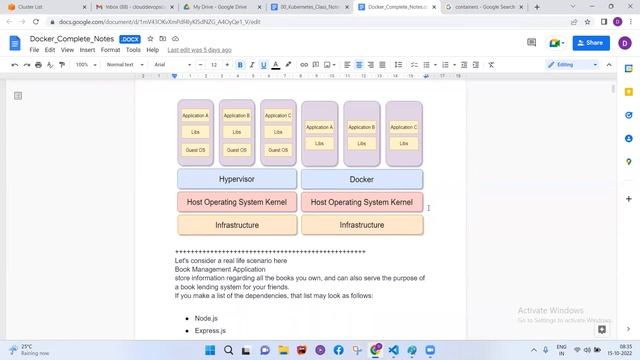
Task: Click the Share button
Action: click(591, 43)
